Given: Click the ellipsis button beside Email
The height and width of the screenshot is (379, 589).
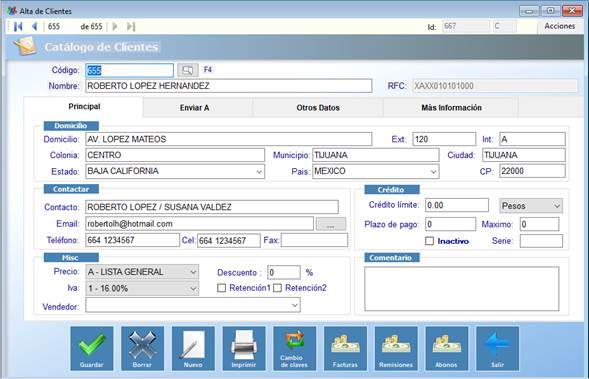Looking at the screenshot, I should coord(331,224).
